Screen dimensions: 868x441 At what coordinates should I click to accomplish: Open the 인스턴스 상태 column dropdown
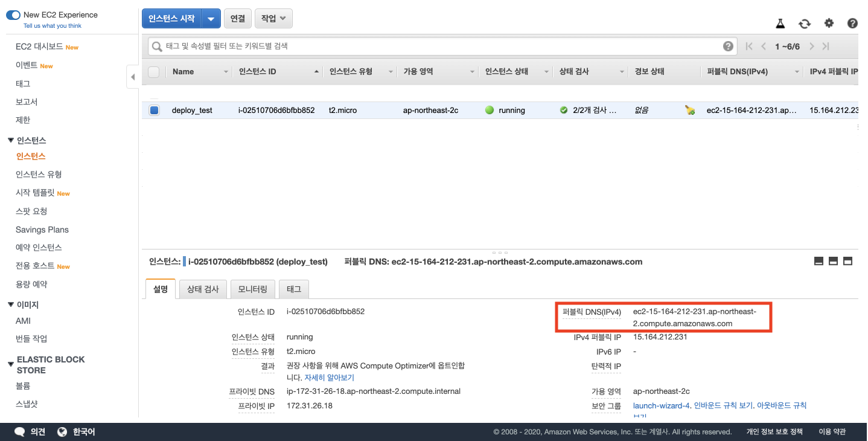547,72
